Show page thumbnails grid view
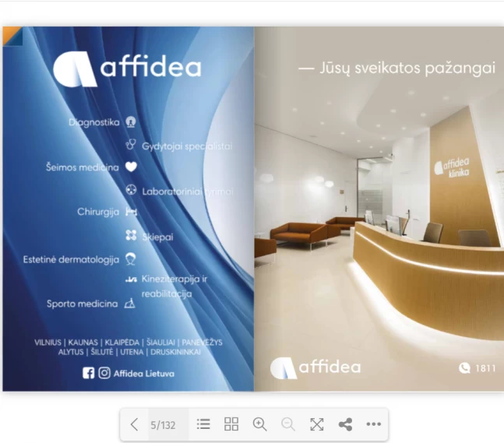The width and height of the screenshot is (504, 443). click(x=231, y=424)
